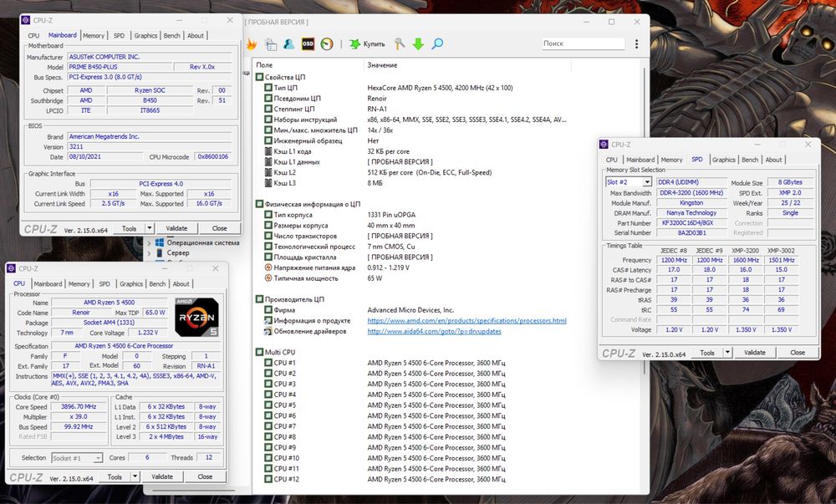This screenshot has width=836, height=504.
Task: Click the CPU-Z title icon of CPU window
Action: (11, 268)
